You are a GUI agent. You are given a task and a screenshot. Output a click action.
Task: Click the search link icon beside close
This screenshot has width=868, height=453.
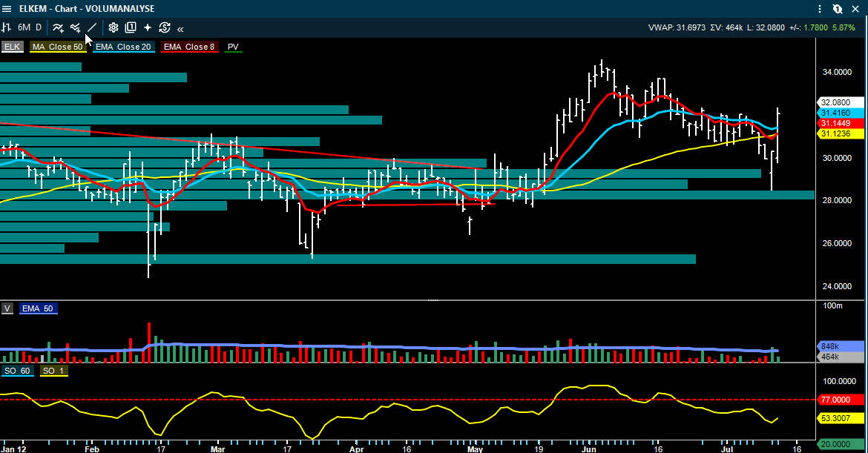tap(838, 9)
